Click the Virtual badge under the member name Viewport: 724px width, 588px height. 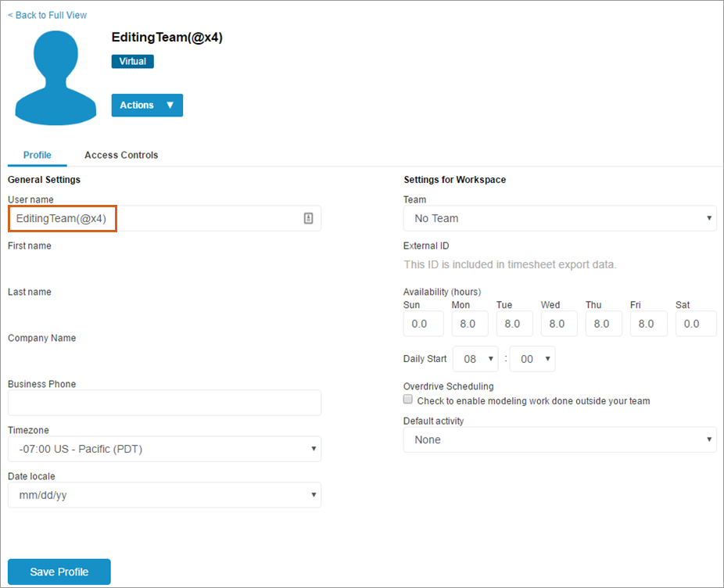pyautogui.click(x=132, y=61)
